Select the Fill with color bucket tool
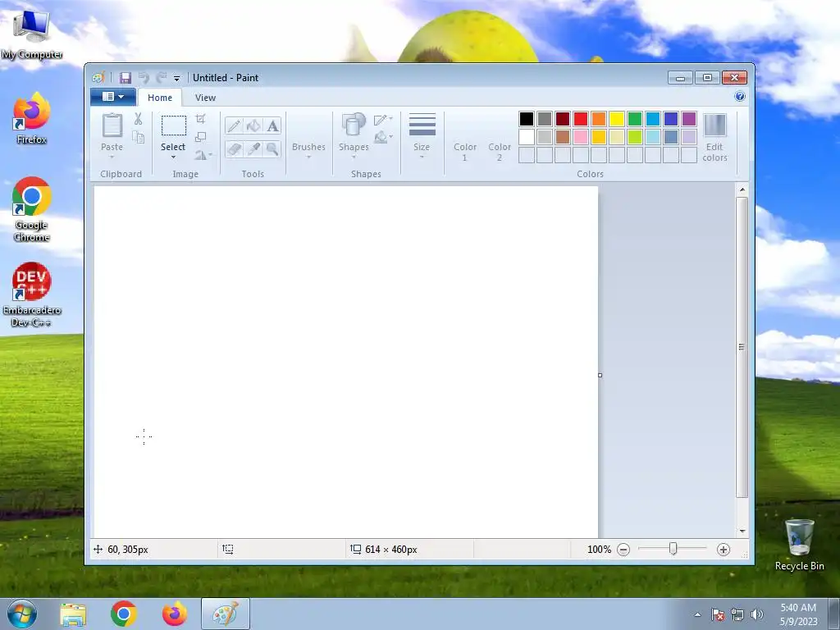The height and width of the screenshot is (630, 840). (253, 126)
